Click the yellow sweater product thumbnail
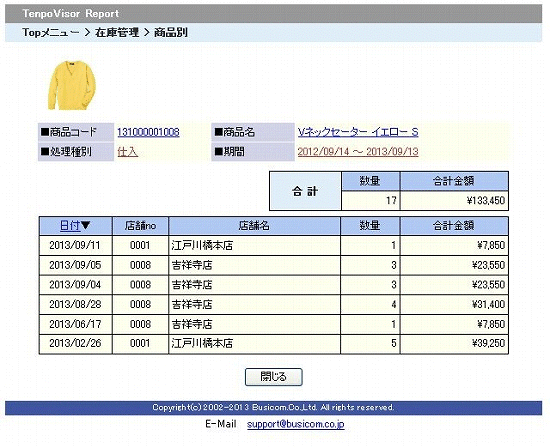Screen dimensions: 550x448 click(x=72, y=85)
